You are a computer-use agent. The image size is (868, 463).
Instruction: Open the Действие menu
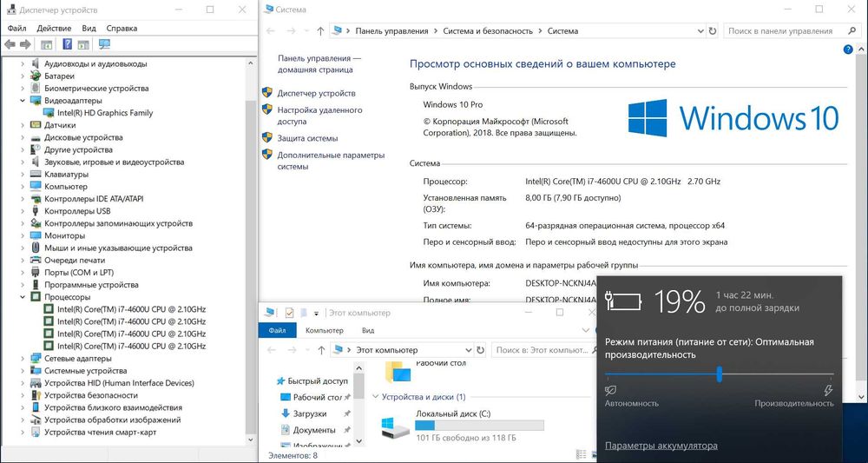click(54, 29)
